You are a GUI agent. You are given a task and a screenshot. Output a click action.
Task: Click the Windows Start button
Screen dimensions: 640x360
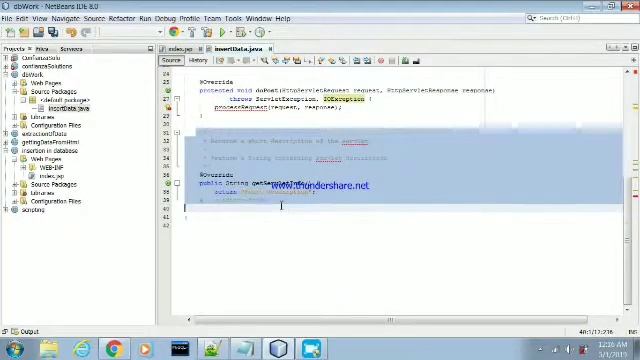pyautogui.click(x=15, y=349)
